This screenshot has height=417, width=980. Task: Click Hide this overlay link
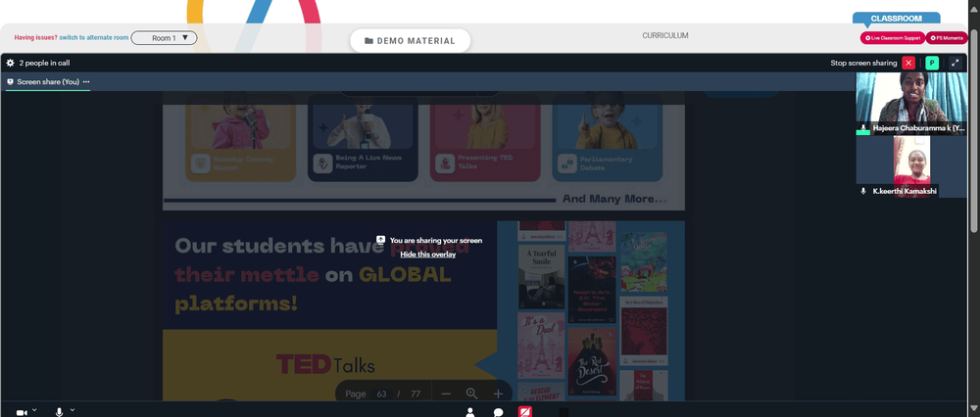[428, 255]
